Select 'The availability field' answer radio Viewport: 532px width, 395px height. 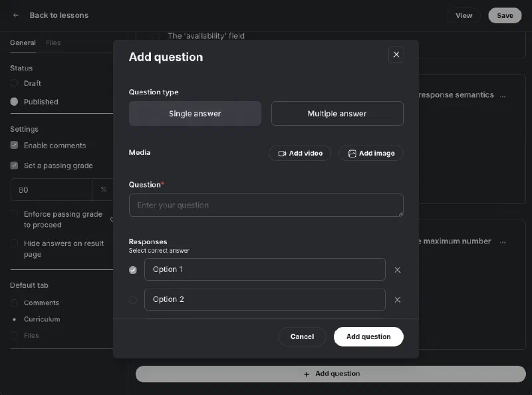(156, 36)
